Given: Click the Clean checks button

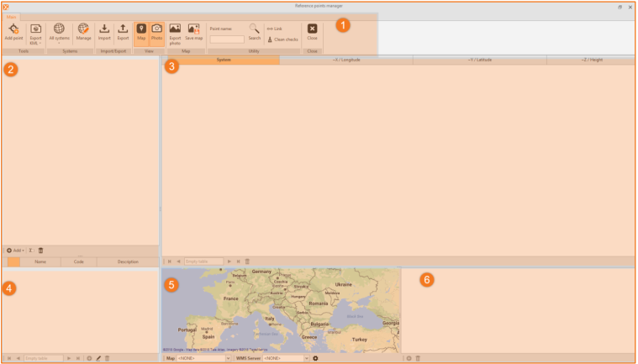Looking at the screenshot, I should [282, 40].
